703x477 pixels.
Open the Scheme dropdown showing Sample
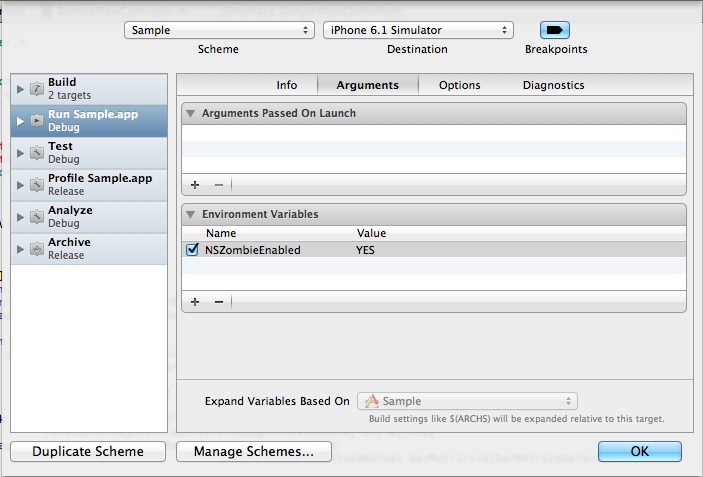219,30
